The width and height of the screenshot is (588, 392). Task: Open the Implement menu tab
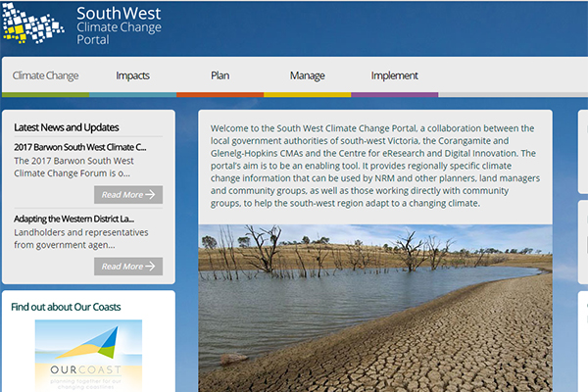pyautogui.click(x=395, y=75)
